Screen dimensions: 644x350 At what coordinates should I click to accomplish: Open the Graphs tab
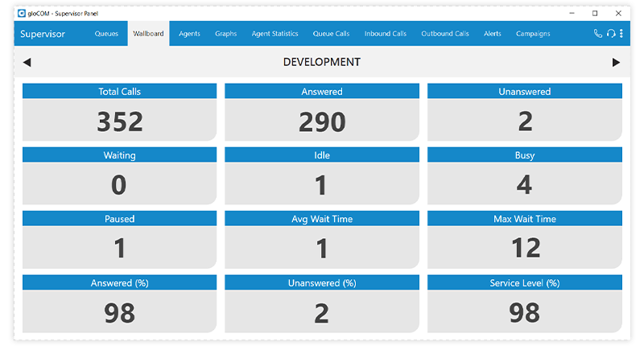[226, 34]
